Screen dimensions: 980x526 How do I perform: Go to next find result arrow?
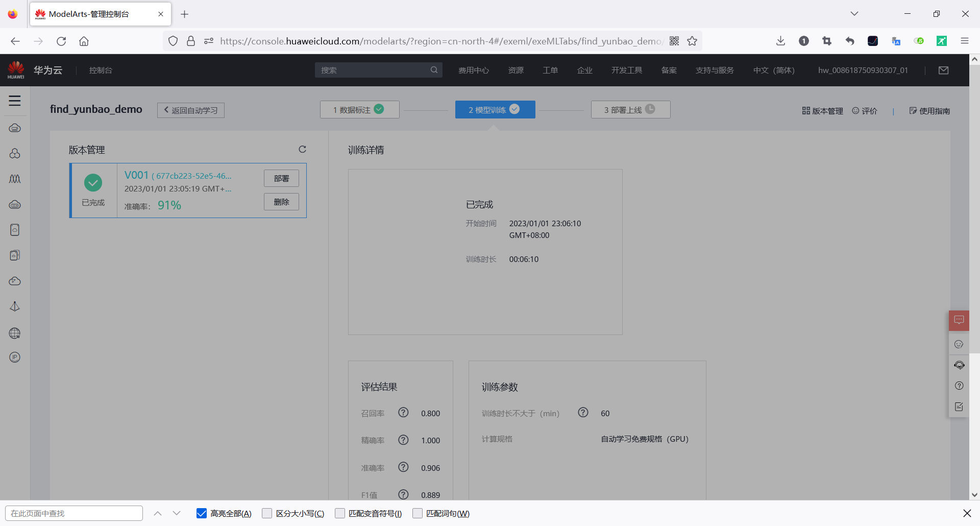[x=177, y=513]
